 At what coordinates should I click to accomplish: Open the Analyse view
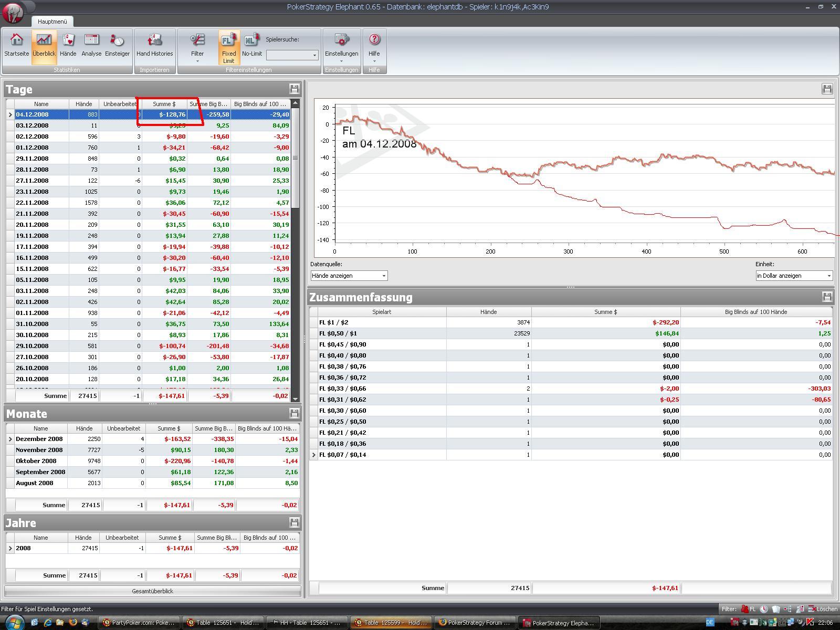91,47
